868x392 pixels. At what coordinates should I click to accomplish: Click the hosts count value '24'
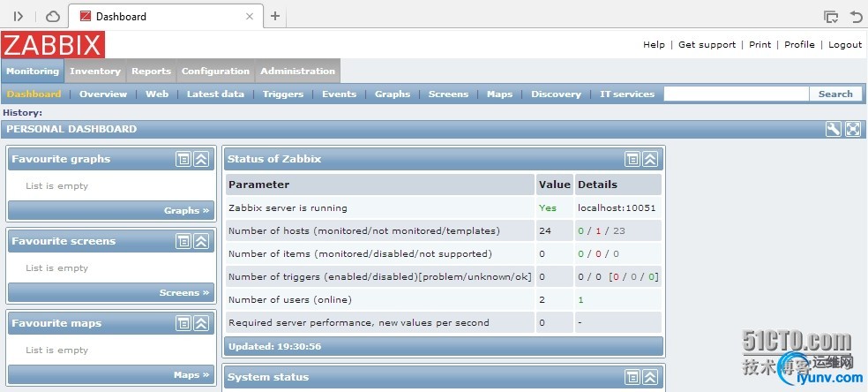pyautogui.click(x=545, y=231)
